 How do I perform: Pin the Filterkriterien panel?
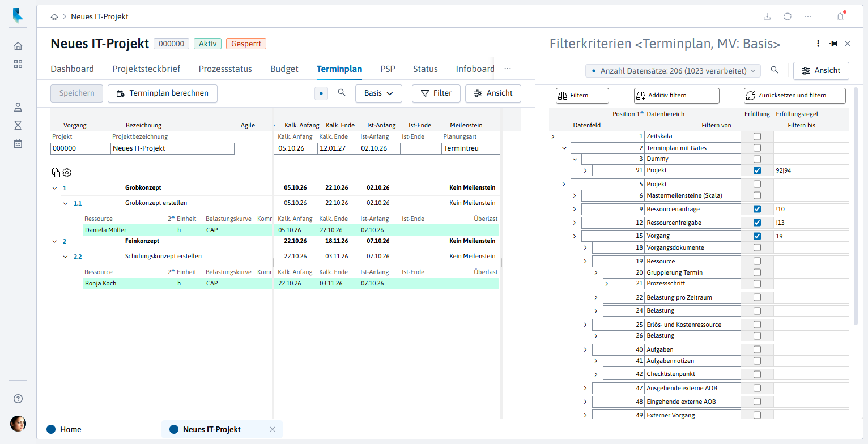[833, 44]
